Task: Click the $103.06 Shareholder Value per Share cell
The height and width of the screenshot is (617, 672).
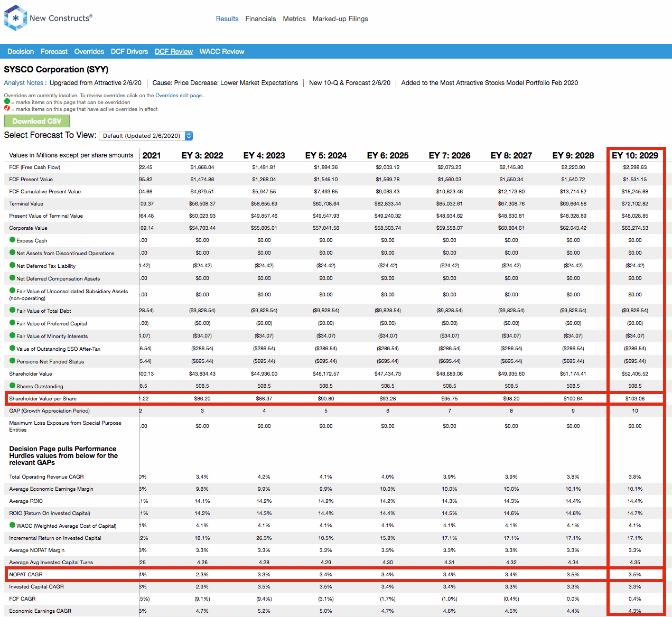Action: [635, 399]
